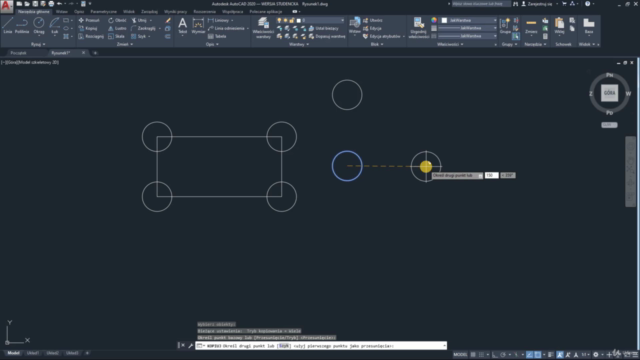640x360 pixels.
Task: Click the print icon in quick access toolbar
Action: coord(51,4)
